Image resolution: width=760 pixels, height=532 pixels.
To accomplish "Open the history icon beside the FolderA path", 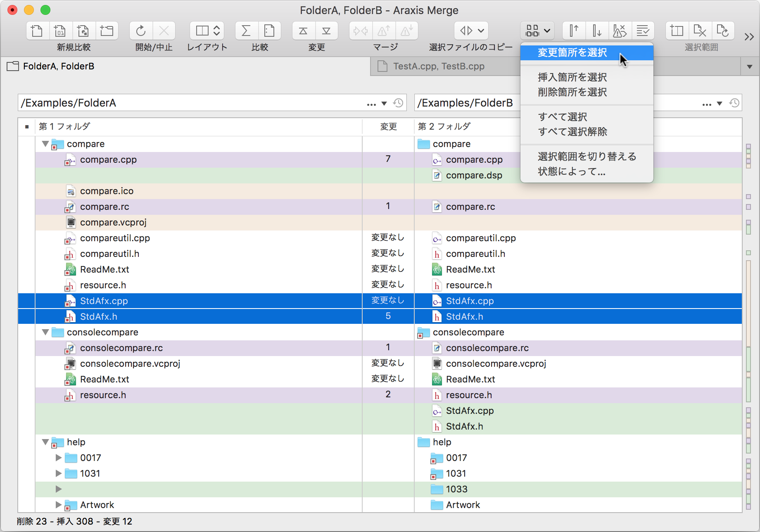I will click(x=398, y=103).
